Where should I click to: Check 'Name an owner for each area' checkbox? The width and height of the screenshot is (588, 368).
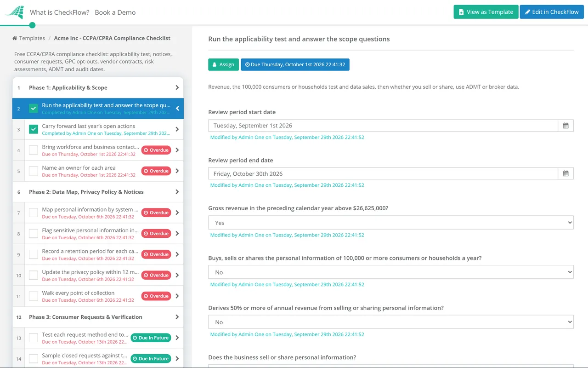click(34, 171)
